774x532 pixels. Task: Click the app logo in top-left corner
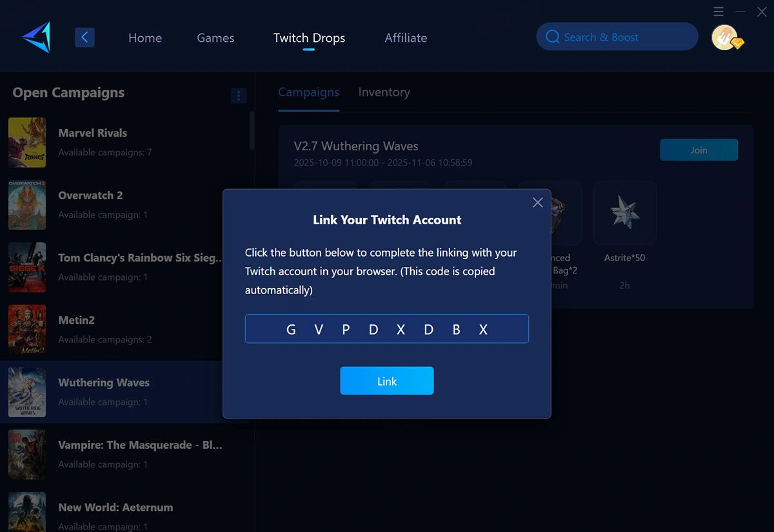37,37
